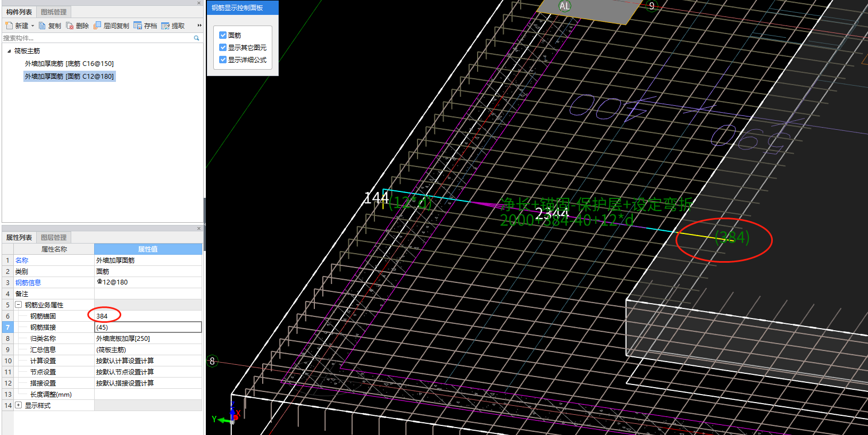Click the 计算设置 value 按默认计算设置计算
The width and height of the screenshot is (868, 435).
click(x=148, y=361)
